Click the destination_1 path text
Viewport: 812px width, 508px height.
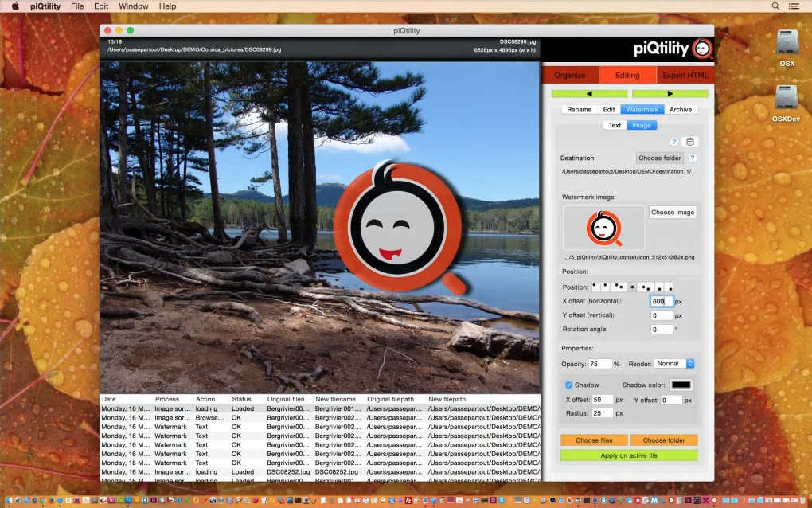click(626, 171)
